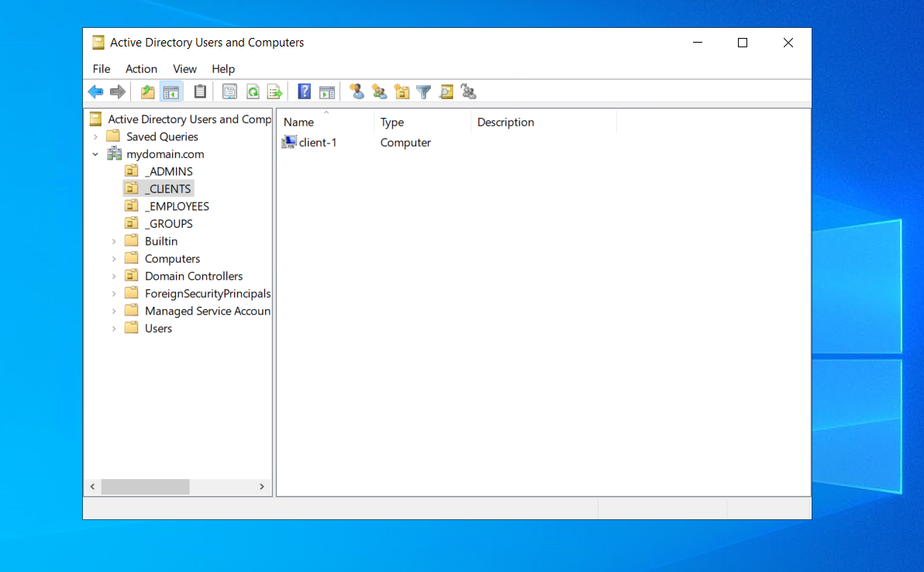Expand the Builtin container
This screenshot has height=572, width=924.
coord(114,242)
